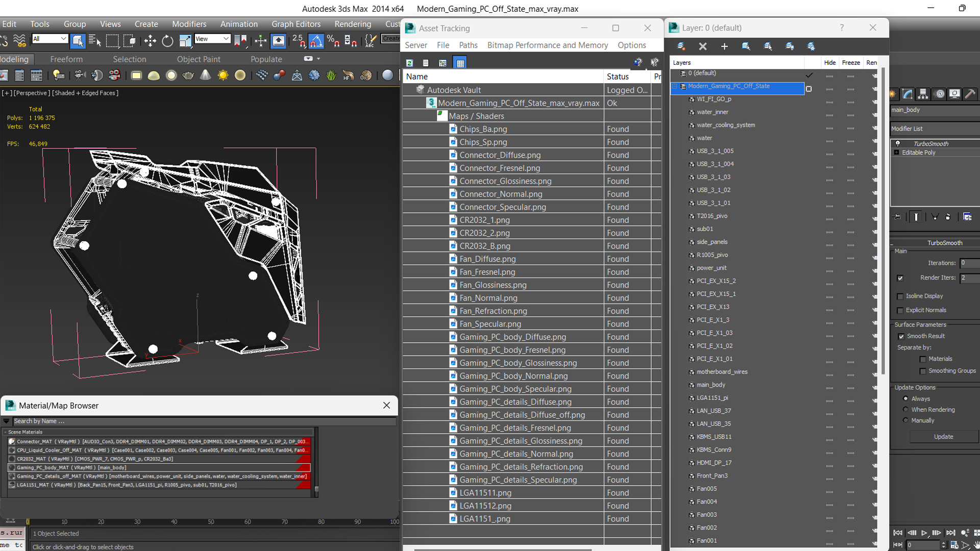Select the Always update option
The width and height of the screenshot is (980, 551).
click(906, 398)
